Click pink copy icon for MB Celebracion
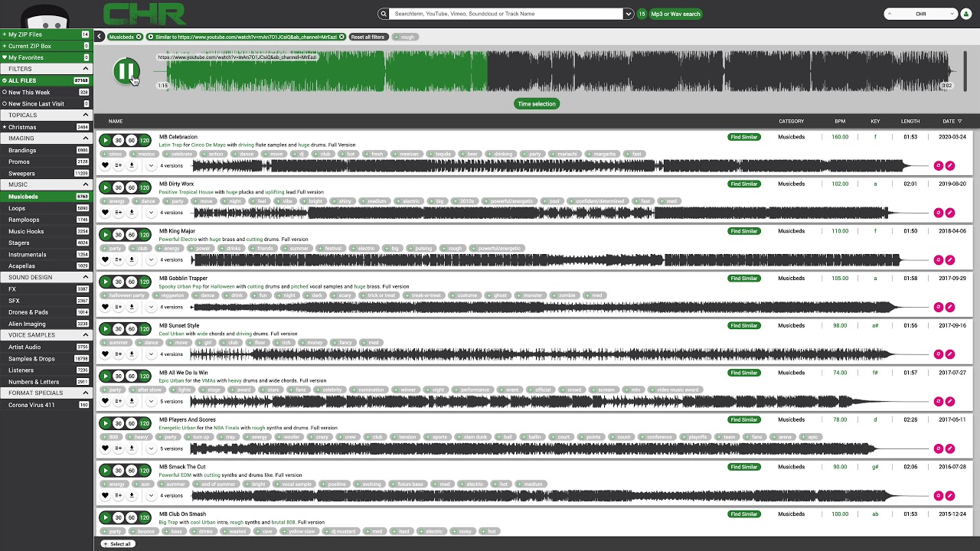The image size is (980, 551). [938, 165]
